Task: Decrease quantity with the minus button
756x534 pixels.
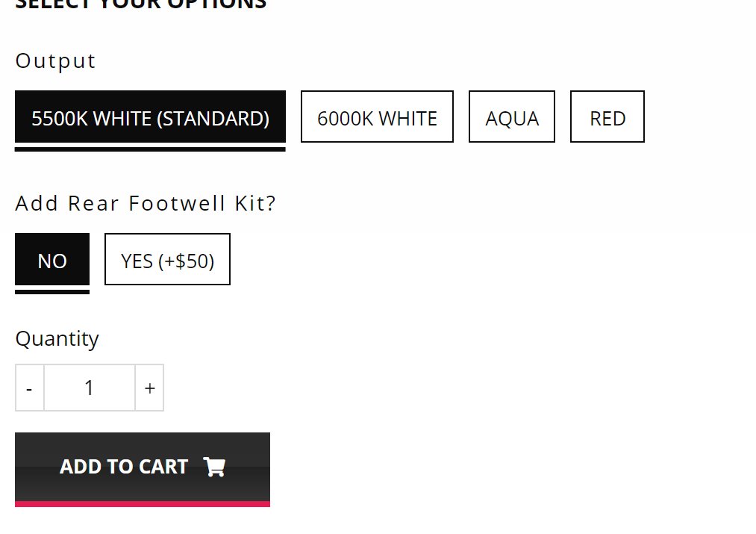Action: click(29, 388)
